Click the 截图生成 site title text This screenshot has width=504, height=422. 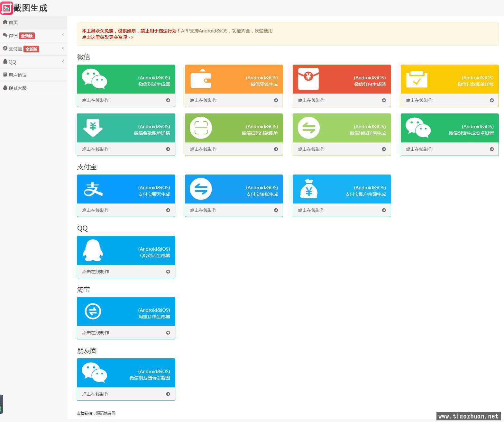point(31,8)
